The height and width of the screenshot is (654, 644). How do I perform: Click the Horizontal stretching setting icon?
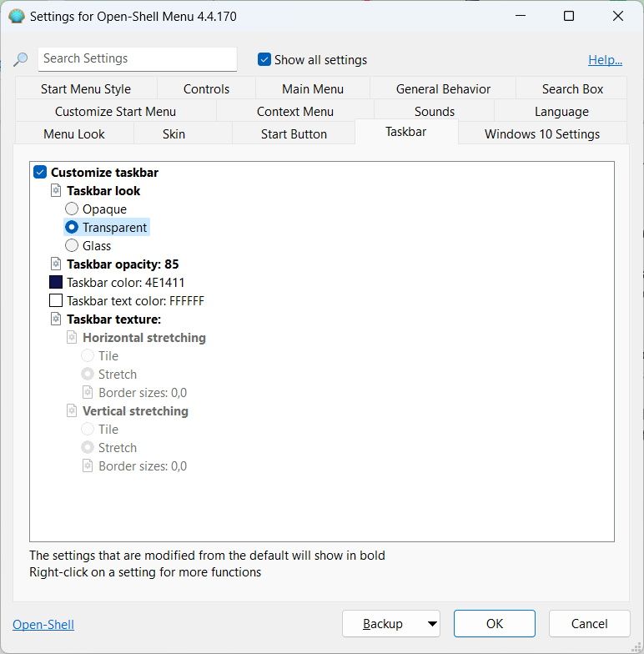[x=72, y=338]
